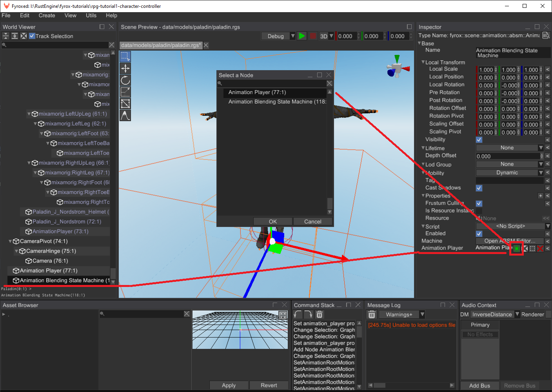Select Animation Player (77:1) in dialog list
552x392 pixels.
pyautogui.click(x=275, y=93)
